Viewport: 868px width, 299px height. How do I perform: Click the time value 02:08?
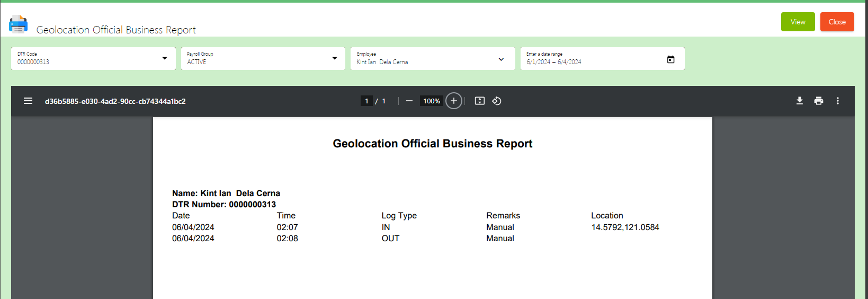pos(288,239)
